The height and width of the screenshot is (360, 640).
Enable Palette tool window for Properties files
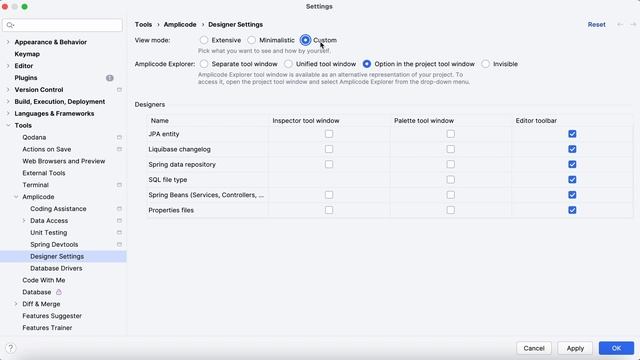click(451, 210)
